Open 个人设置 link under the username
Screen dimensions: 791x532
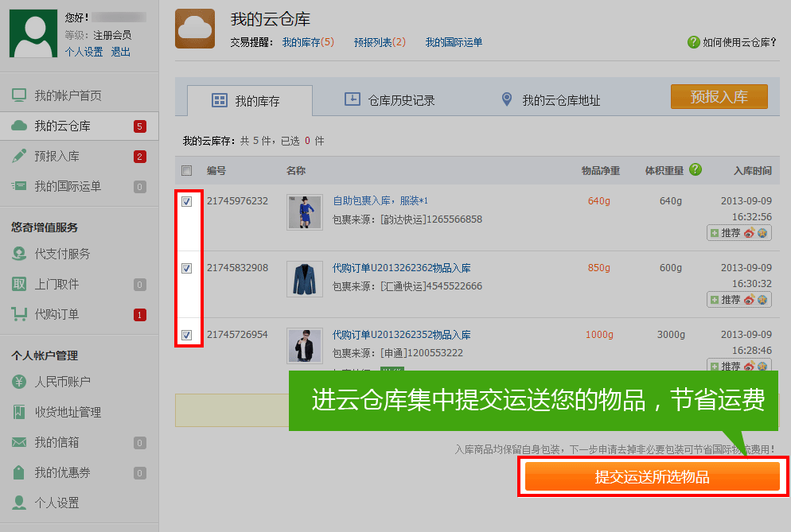pyautogui.click(x=84, y=52)
